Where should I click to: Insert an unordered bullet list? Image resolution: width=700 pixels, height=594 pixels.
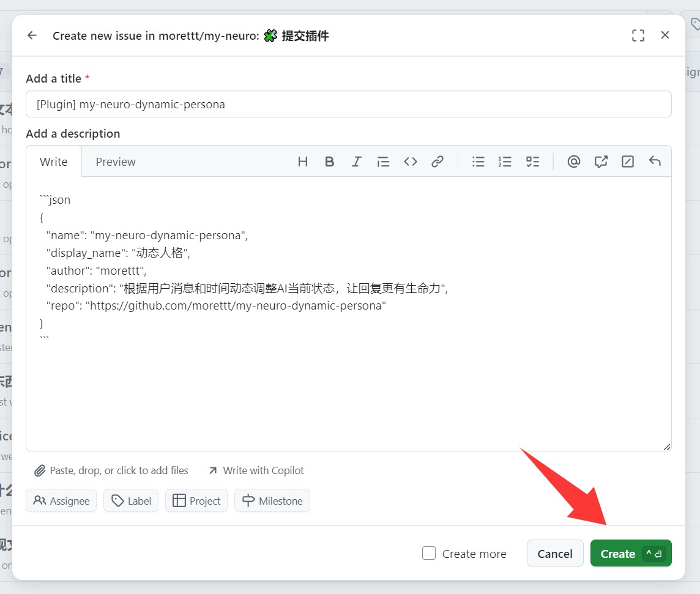(478, 161)
